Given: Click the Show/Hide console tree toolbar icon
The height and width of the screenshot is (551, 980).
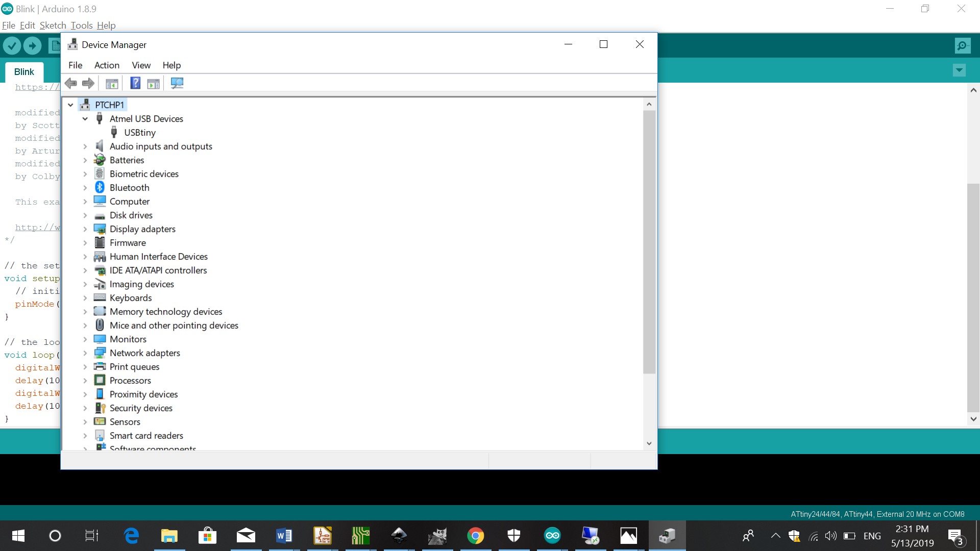Looking at the screenshot, I should (112, 83).
